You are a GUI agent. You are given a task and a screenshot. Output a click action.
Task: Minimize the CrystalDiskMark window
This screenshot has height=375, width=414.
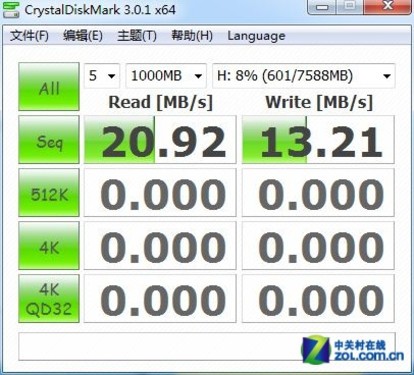[x=322, y=7]
